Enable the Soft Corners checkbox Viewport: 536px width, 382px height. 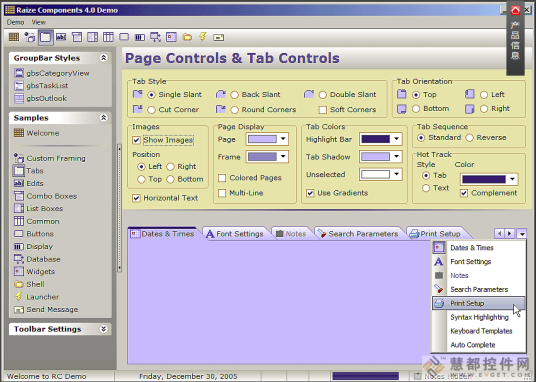click(322, 110)
